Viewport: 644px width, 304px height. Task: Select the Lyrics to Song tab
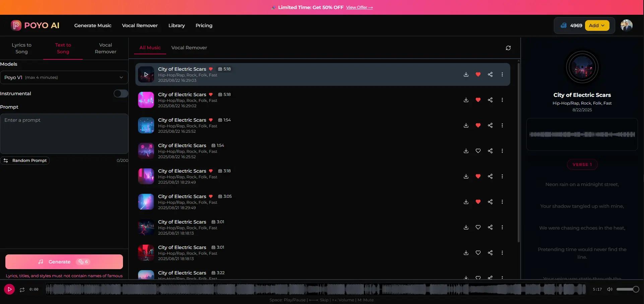pos(21,48)
